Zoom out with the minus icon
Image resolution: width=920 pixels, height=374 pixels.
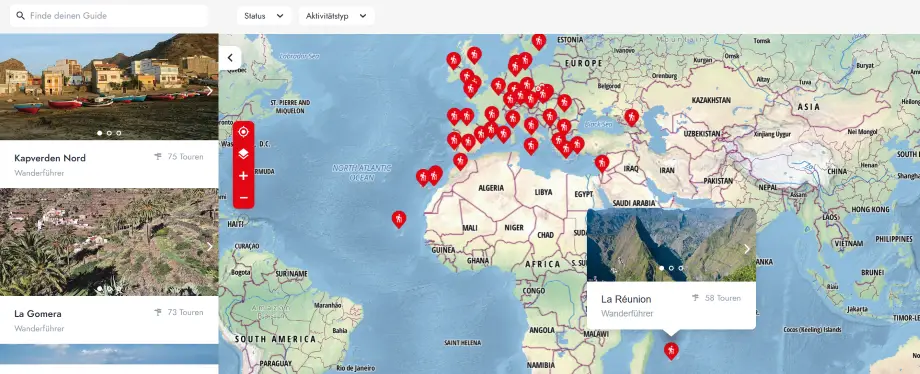243,197
